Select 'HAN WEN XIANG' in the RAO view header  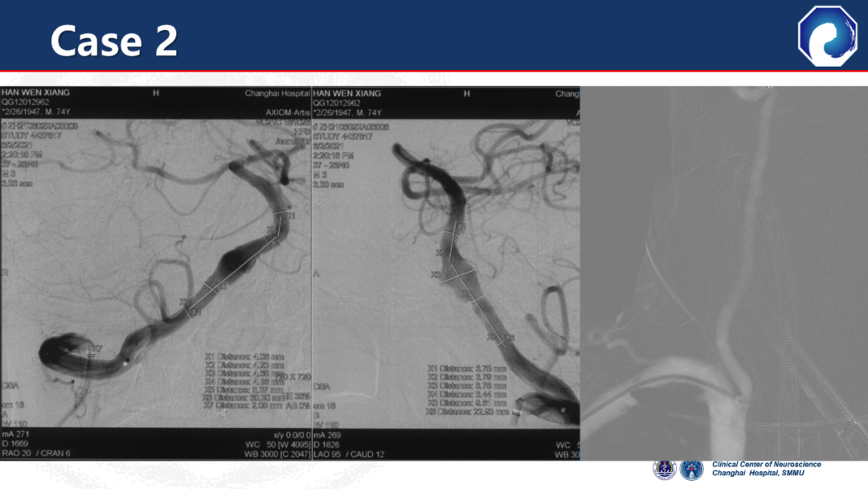35,92
